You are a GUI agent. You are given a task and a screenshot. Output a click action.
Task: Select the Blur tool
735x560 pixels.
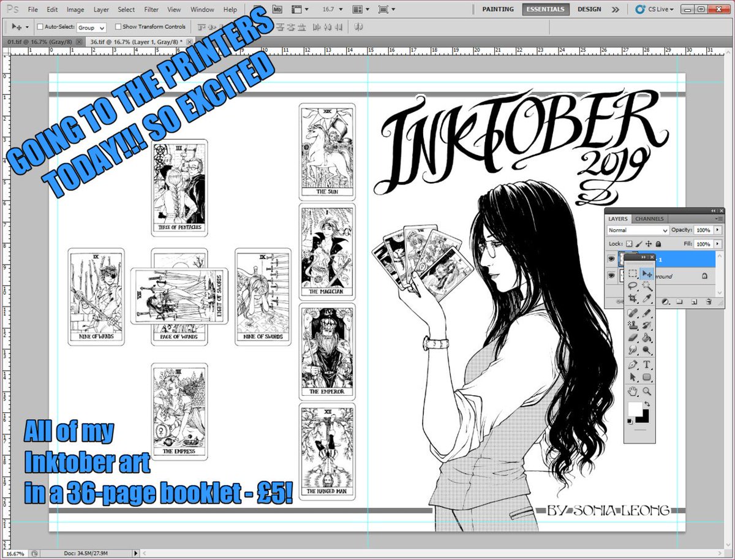[633, 349]
